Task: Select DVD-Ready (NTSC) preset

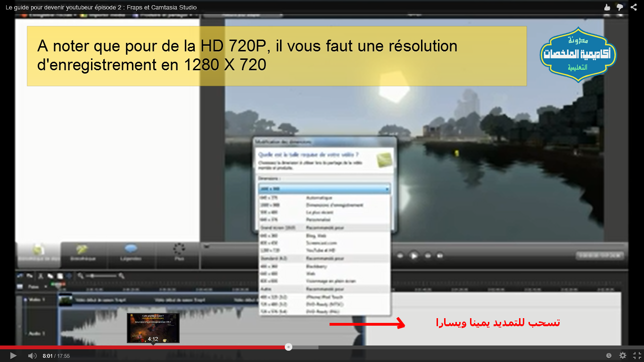Action: [325, 304]
